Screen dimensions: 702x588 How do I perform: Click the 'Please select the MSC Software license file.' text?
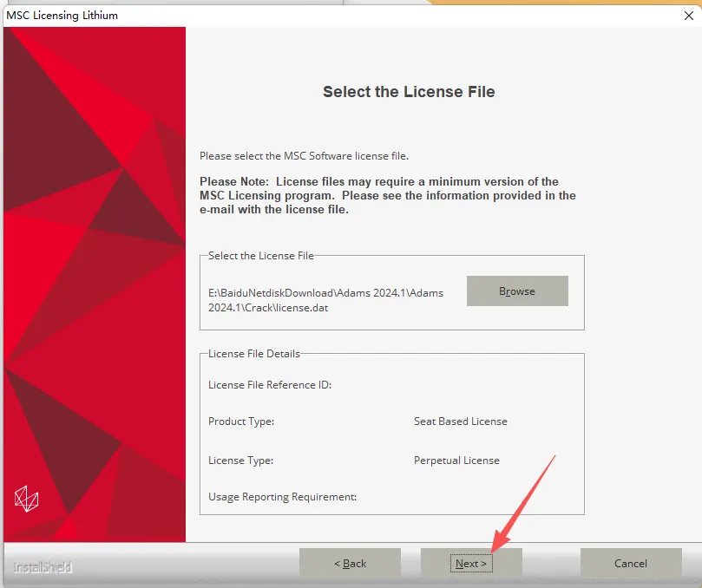tap(304, 156)
